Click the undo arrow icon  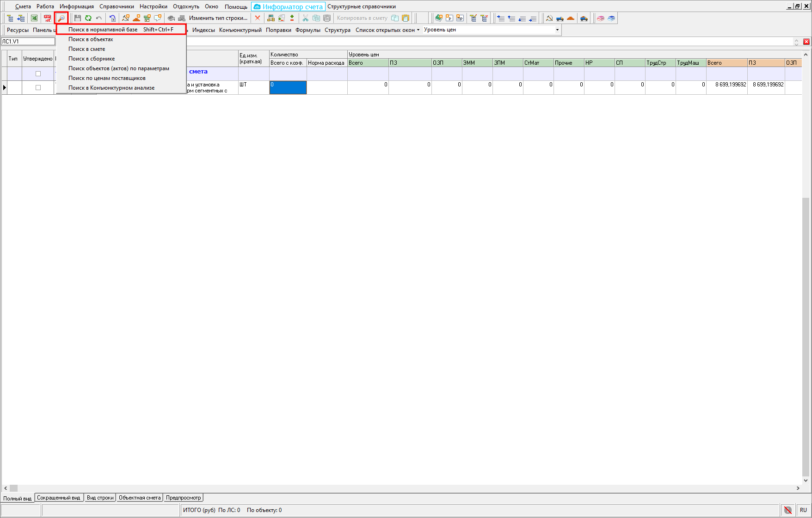(x=99, y=18)
